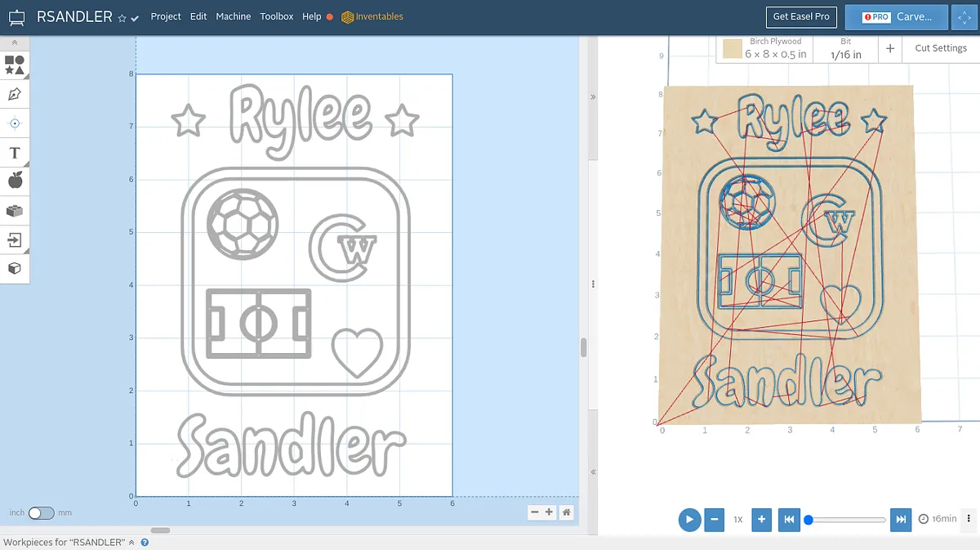Increase simulation speed with plus
Image resolution: width=980 pixels, height=550 pixels.
tap(761, 519)
